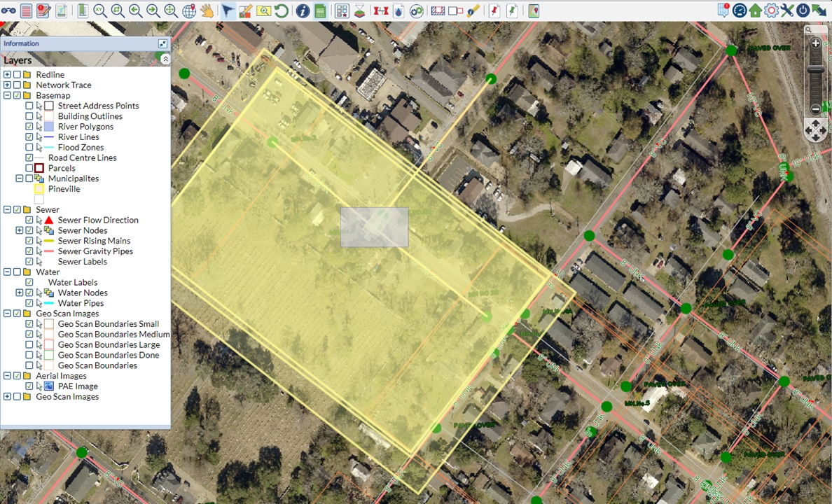Image resolution: width=832 pixels, height=504 pixels.
Task: Collapse the Layers panel with chevron button
Action: pyautogui.click(x=165, y=59)
